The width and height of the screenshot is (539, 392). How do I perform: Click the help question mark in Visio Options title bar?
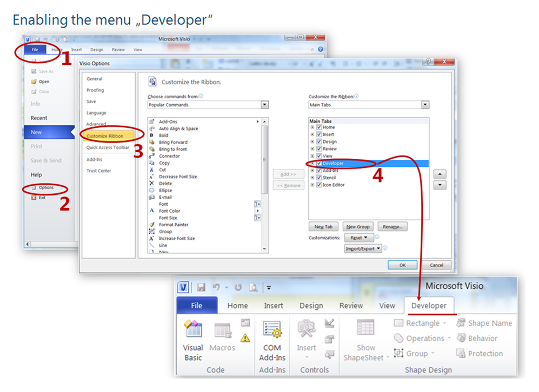pyautogui.click(x=428, y=62)
